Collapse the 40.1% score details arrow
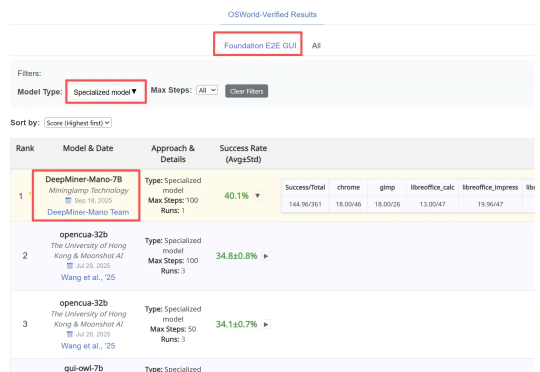The height and width of the screenshot is (372, 540). pyautogui.click(x=257, y=196)
